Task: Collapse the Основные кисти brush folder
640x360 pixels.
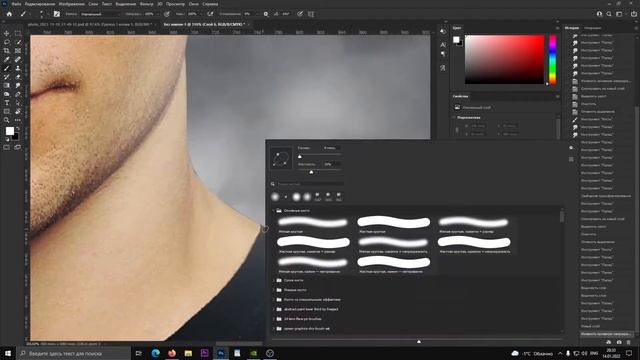Action: click(273, 211)
